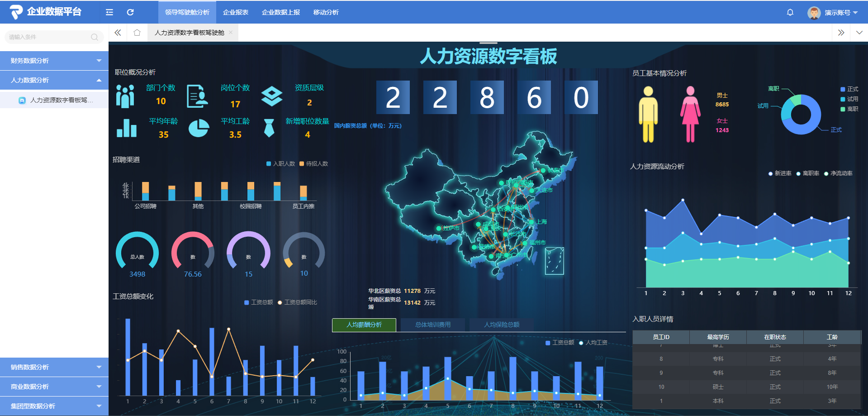Expand 财务数据分析 sidebar section

click(x=54, y=61)
